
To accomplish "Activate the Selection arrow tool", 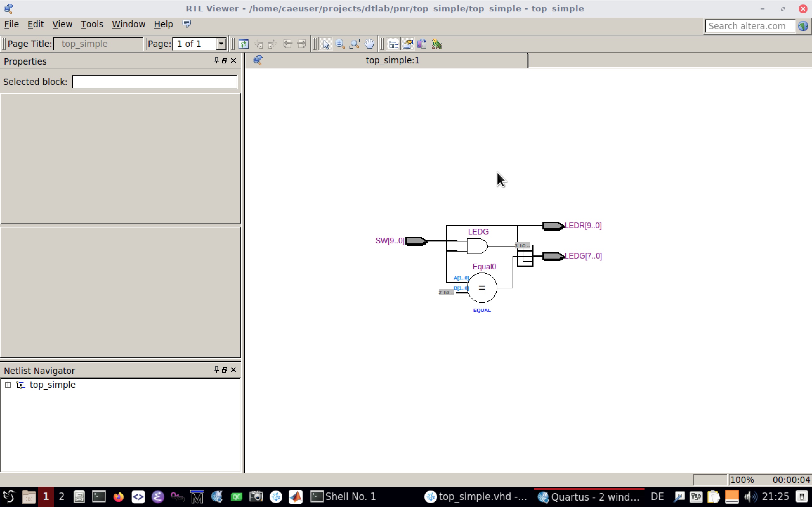I will tap(325, 44).
